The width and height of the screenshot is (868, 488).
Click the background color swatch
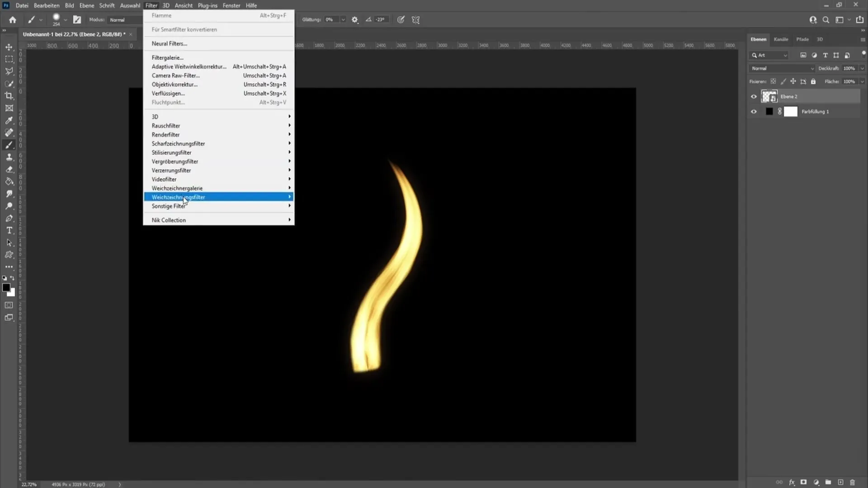click(12, 294)
